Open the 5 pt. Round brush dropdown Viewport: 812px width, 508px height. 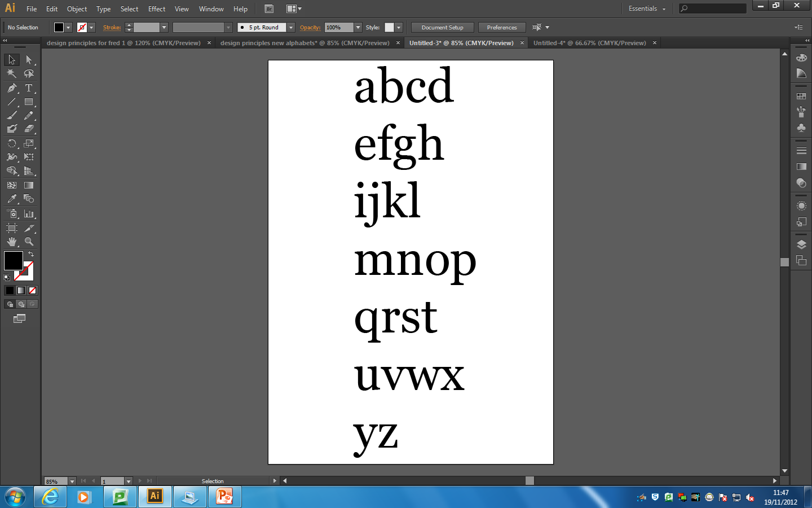pos(290,27)
